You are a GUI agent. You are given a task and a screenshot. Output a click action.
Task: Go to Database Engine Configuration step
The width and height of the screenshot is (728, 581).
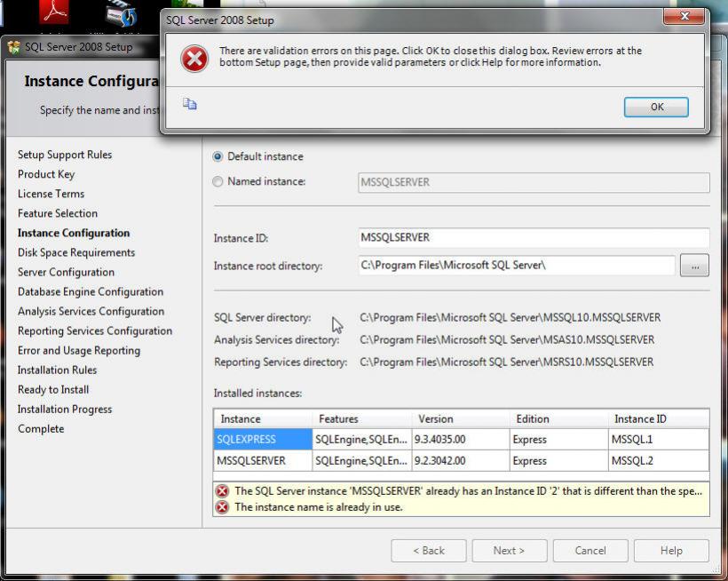coord(91,291)
